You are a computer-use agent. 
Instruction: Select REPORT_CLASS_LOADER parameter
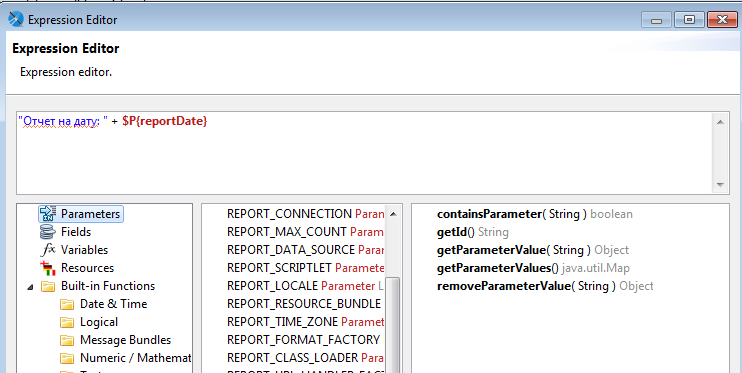tap(305, 358)
